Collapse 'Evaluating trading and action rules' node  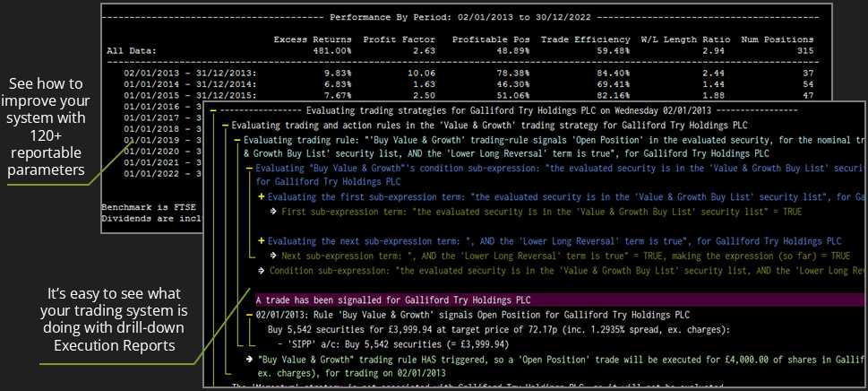pyautogui.click(x=224, y=125)
